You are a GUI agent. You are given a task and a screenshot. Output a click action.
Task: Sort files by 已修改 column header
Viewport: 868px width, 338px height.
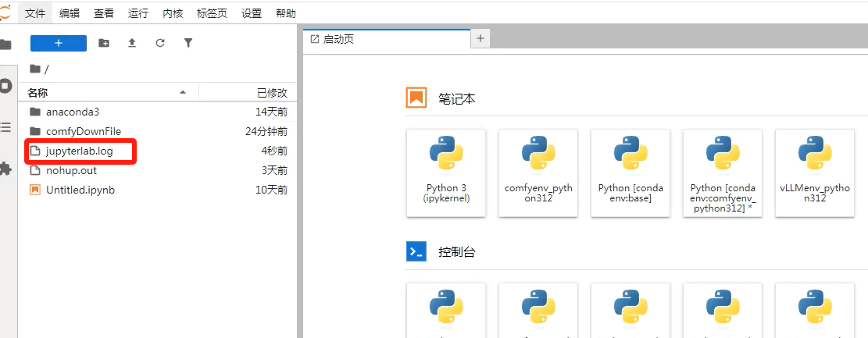(248, 92)
